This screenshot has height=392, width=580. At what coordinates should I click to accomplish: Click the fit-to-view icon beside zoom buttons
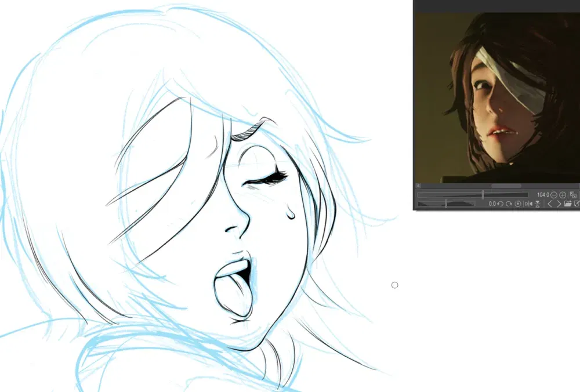coord(574,195)
